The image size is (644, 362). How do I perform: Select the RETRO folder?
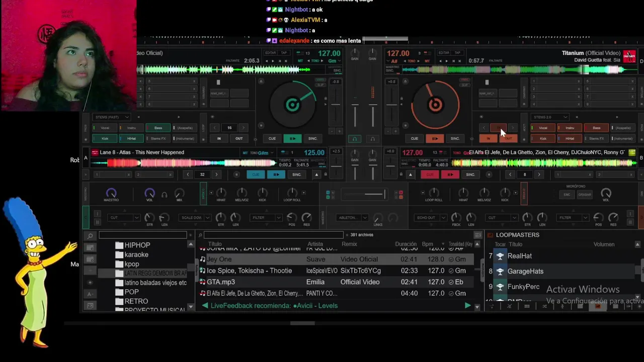136,301
